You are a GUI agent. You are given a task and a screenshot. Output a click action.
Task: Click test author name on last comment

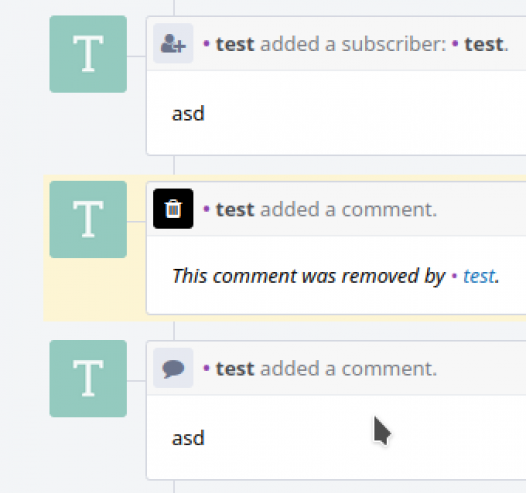click(235, 369)
